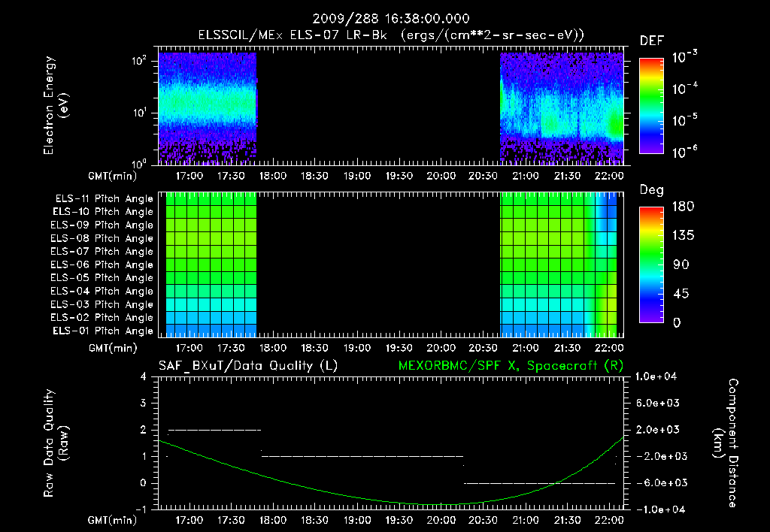Click the ELS-02 Pitch Angle row label

[102, 318]
